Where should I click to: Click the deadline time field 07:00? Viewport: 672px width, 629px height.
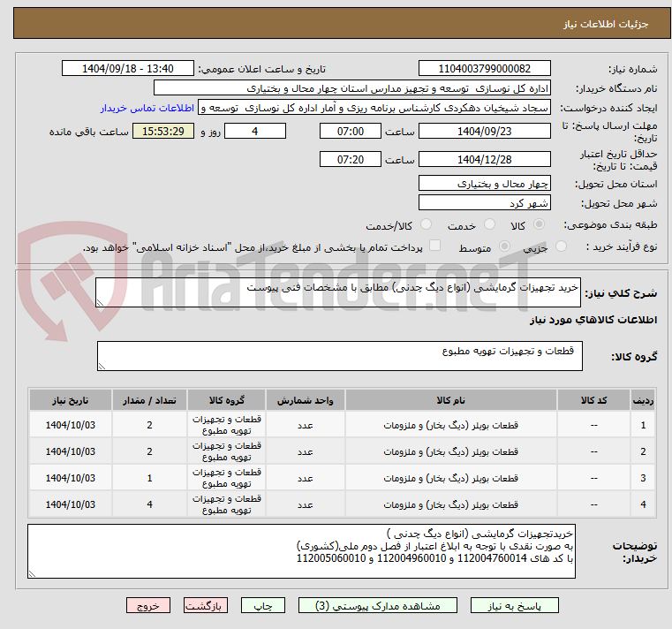351,132
